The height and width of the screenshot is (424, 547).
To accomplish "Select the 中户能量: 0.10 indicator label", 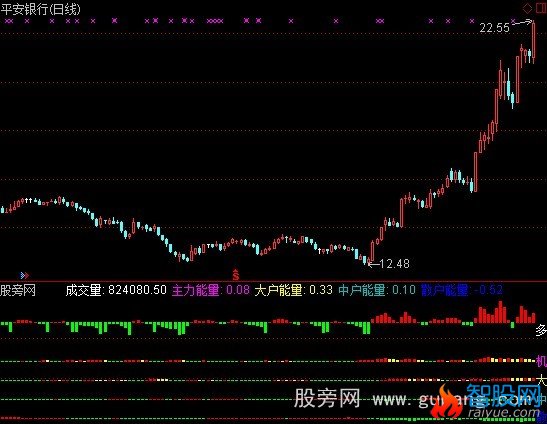I will tap(377, 290).
